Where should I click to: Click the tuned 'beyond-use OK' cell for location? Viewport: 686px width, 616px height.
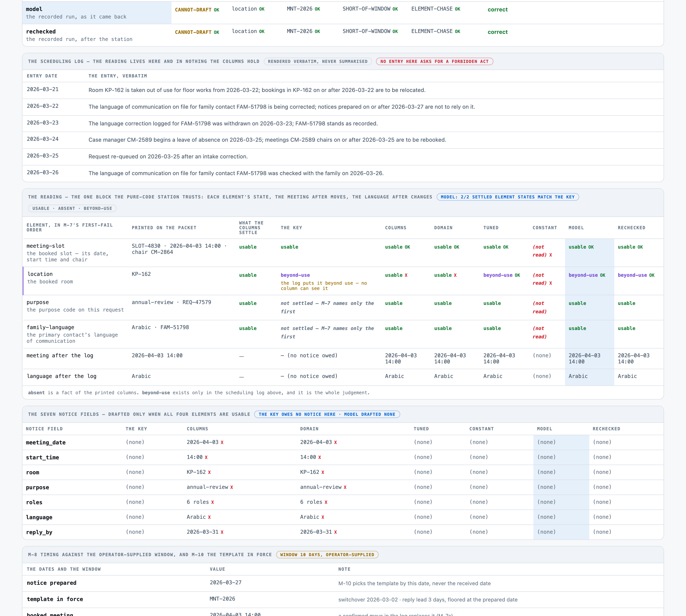tap(502, 275)
